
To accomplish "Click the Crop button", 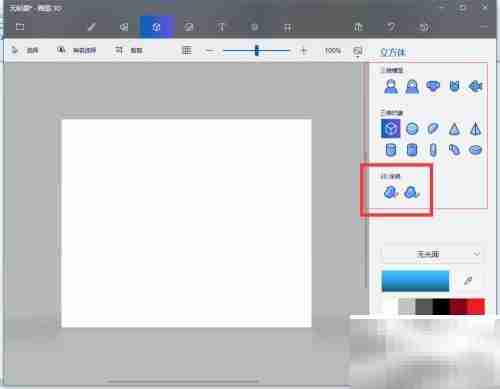I will coord(129,51).
